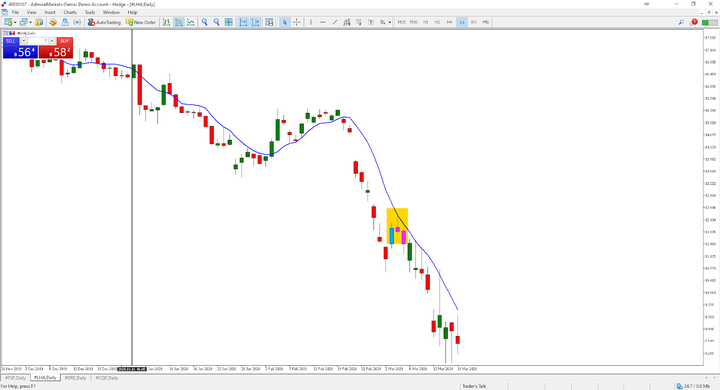Image resolution: width=720 pixels, height=390 pixels.
Task: Switch to the #CQP,Daily chart tab
Action: click(x=107, y=378)
